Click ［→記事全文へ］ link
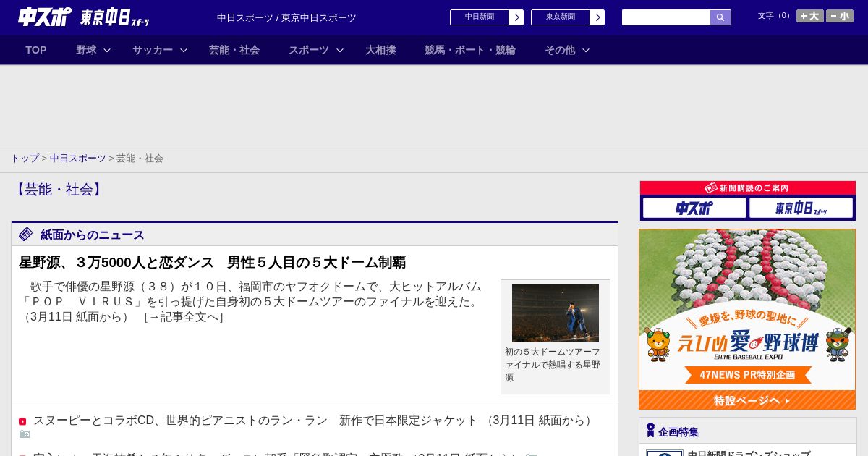The image size is (868, 456). tap(184, 317)
